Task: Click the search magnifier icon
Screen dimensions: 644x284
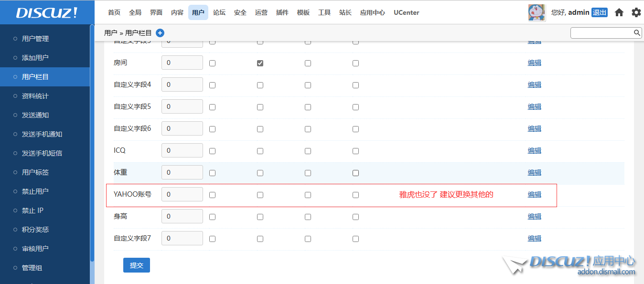Action: click(637, 33)
